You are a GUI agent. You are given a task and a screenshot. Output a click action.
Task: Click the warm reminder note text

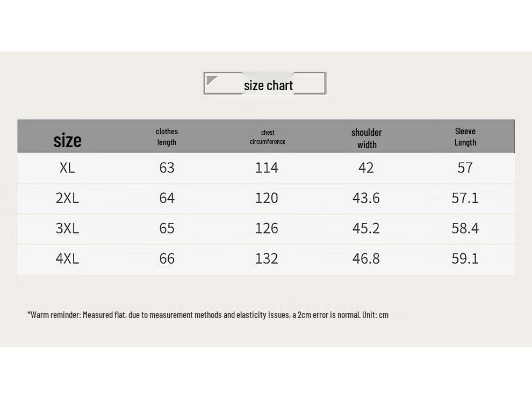(207, 315)
